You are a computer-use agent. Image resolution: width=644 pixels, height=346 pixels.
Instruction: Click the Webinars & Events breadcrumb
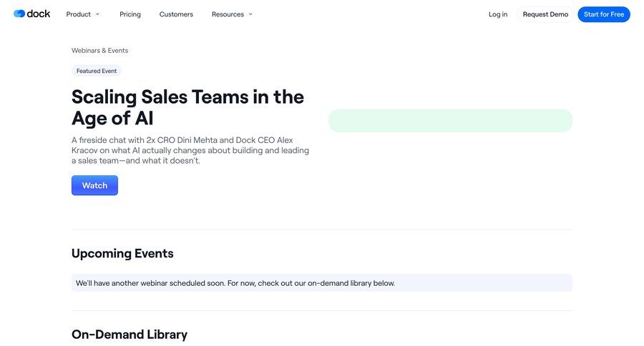tap(99, 51)
